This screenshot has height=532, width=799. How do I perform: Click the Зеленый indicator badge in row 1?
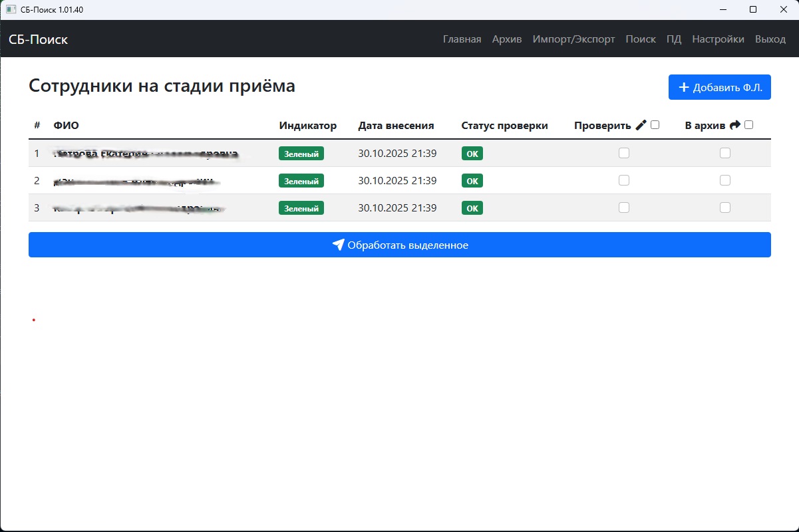coord(301,153)
